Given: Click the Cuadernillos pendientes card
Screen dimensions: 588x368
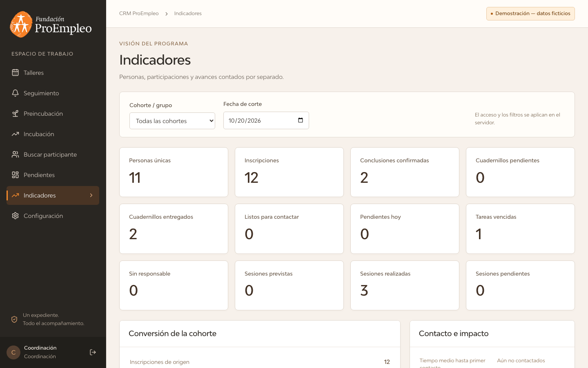Looking at the screenshot, I should [520, 172].
